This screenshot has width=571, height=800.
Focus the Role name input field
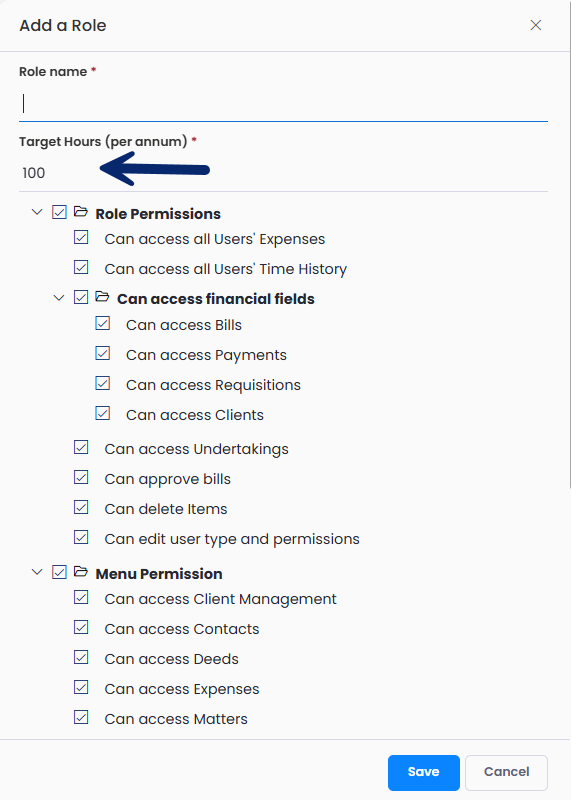click(x=283, y=104)
